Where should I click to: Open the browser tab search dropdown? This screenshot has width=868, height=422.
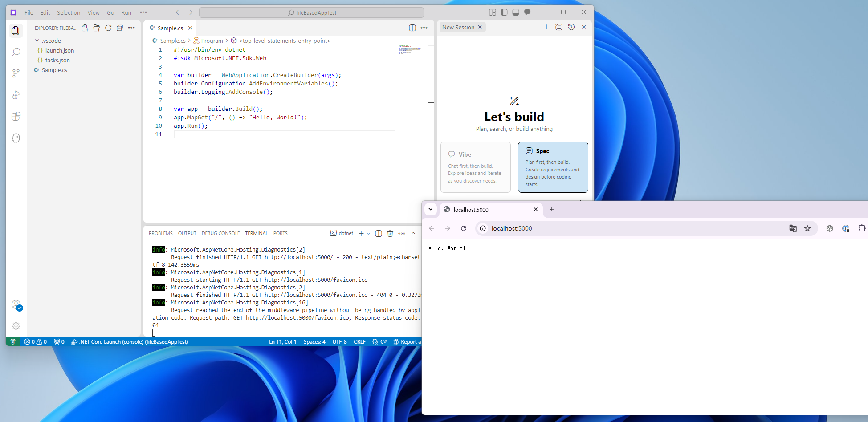(431, 209)
